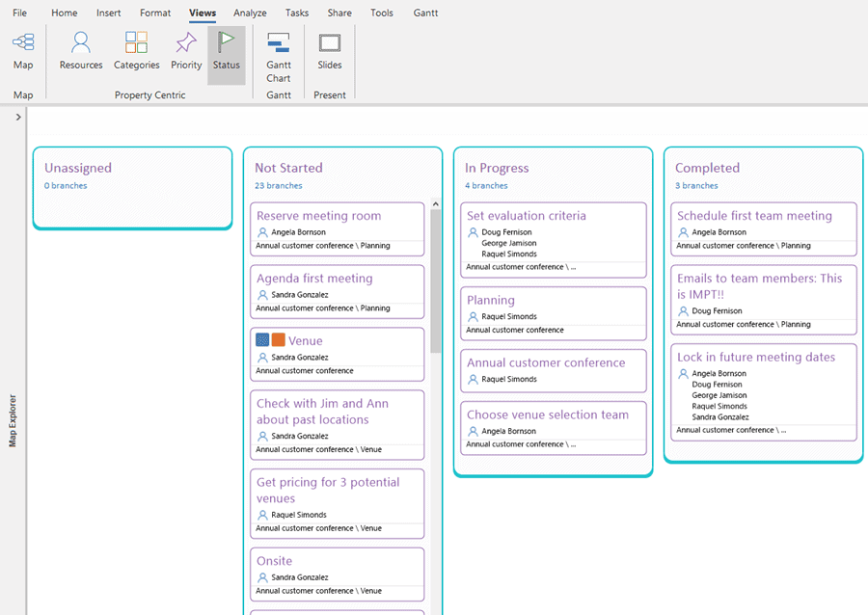Click George Jamison on Set evaluation criteria
This screenshot has height=615, width=868.
click(508, 243)
